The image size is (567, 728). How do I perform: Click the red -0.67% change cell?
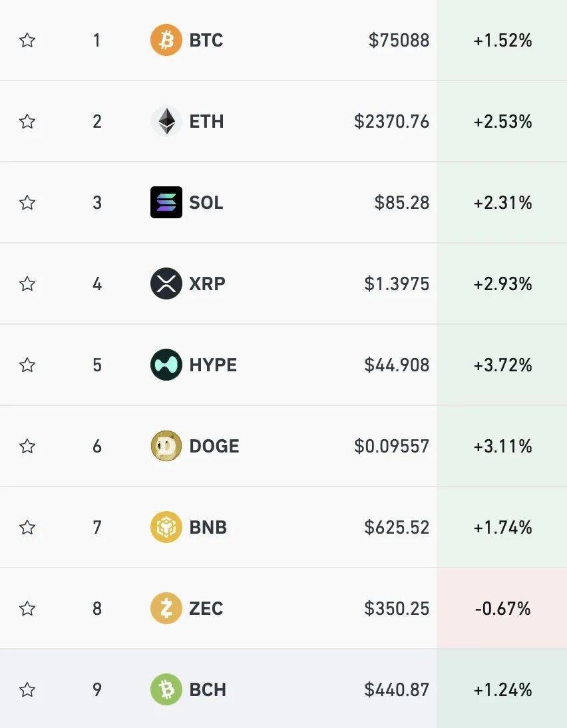point(502,608)
